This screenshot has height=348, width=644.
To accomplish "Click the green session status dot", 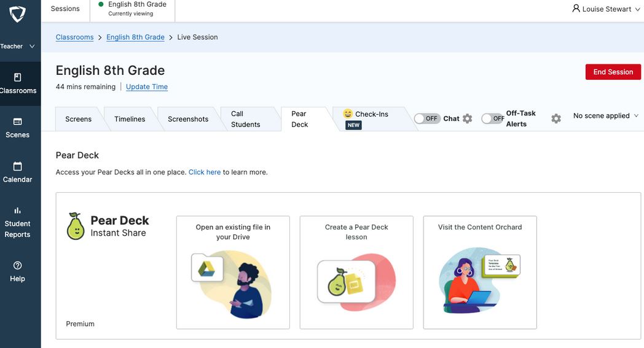I will pos(101,4).
